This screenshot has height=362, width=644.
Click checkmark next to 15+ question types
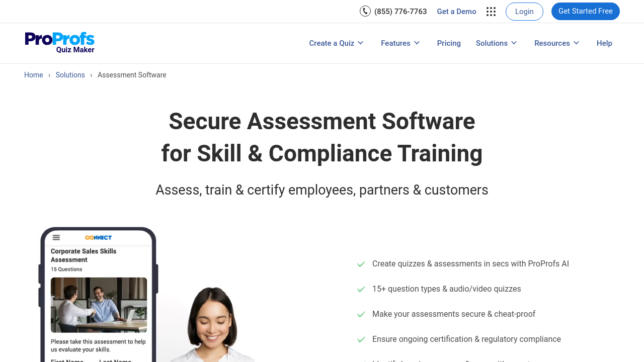(x=361, y=289)
